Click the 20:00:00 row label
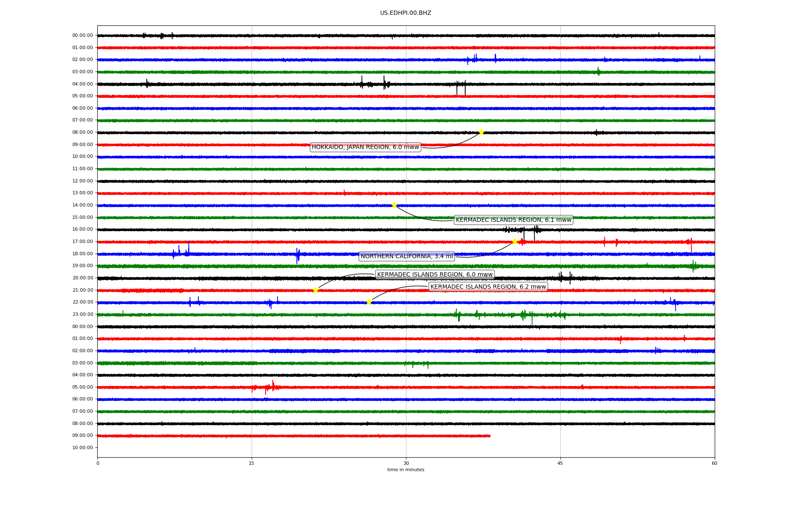 click(x=82, y=278)
